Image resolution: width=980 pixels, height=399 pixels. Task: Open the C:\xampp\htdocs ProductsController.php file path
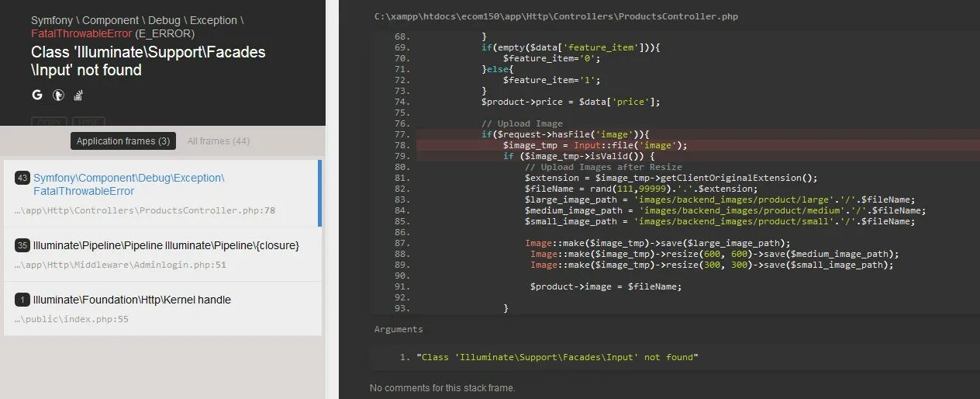(554, 16)
